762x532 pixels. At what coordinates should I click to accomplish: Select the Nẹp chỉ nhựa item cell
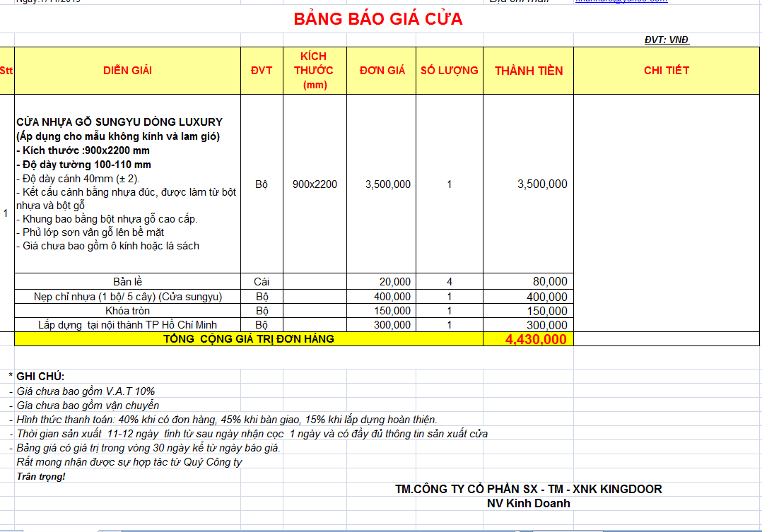pyautogui.click(x=128, y=296)
